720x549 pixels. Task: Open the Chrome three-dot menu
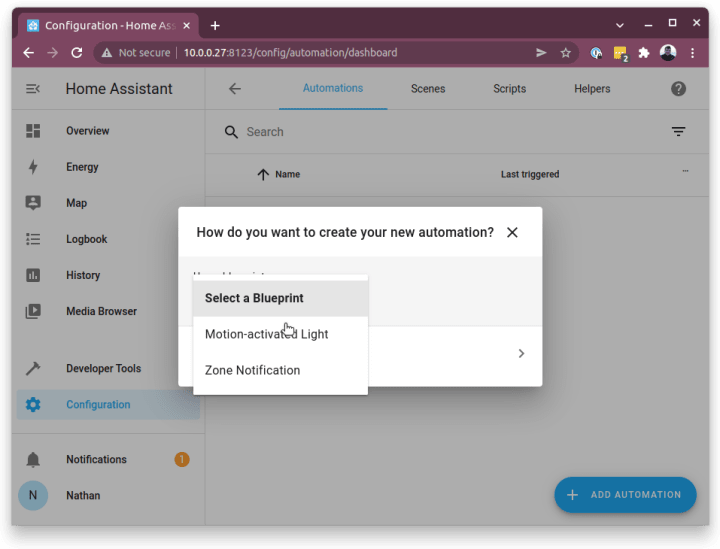coord(692,53)
